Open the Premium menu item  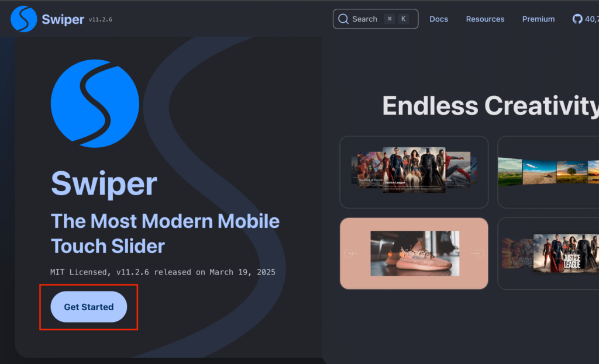pos(538,19)
